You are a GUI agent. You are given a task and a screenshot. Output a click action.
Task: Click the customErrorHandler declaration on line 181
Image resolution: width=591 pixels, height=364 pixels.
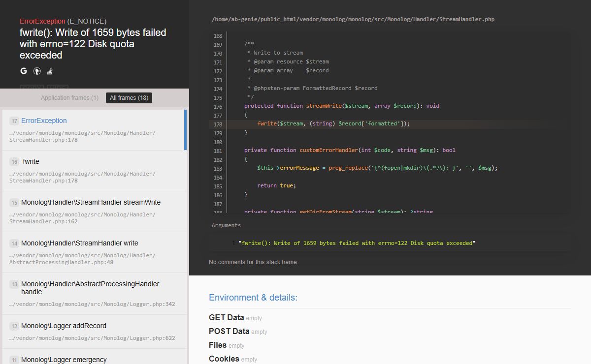(349, 151)
